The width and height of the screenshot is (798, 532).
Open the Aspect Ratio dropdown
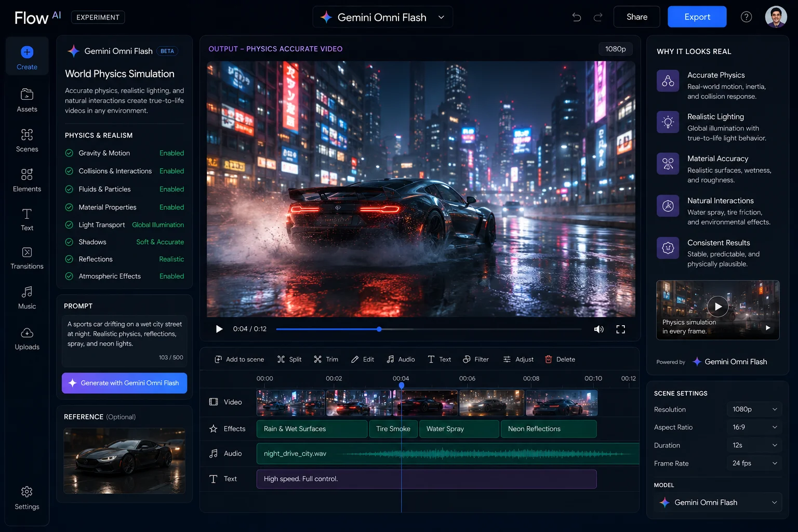click(754, 427)
